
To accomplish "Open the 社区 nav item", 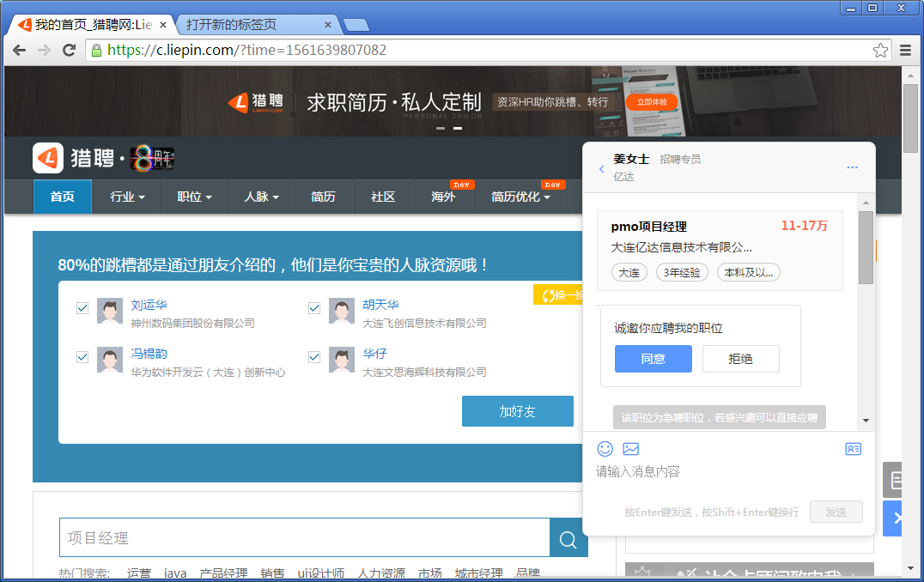I will point(383,197).
